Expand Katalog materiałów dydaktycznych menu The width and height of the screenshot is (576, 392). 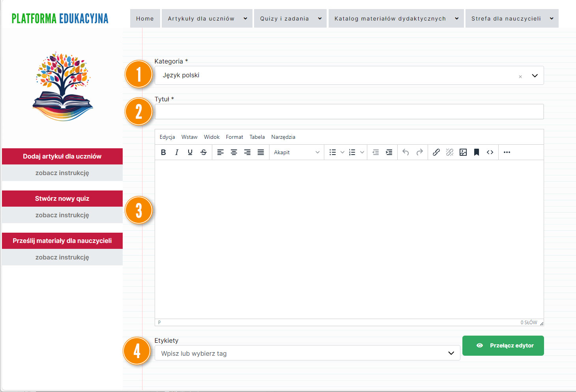click(x=396, y=18)
